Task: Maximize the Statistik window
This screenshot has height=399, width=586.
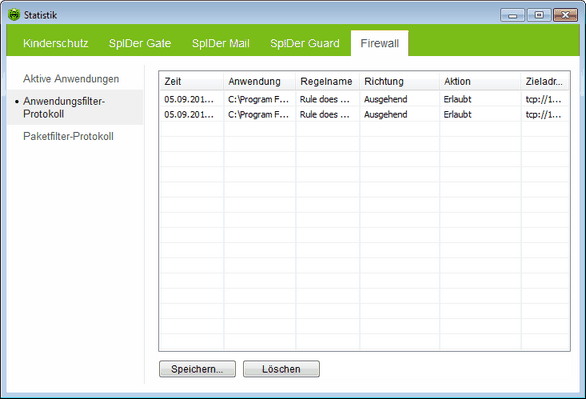Action: click(x=539, y=15)
